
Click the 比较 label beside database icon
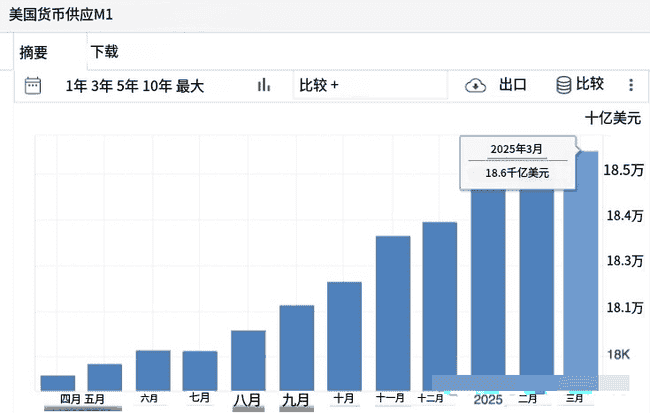tap(590, 85)
